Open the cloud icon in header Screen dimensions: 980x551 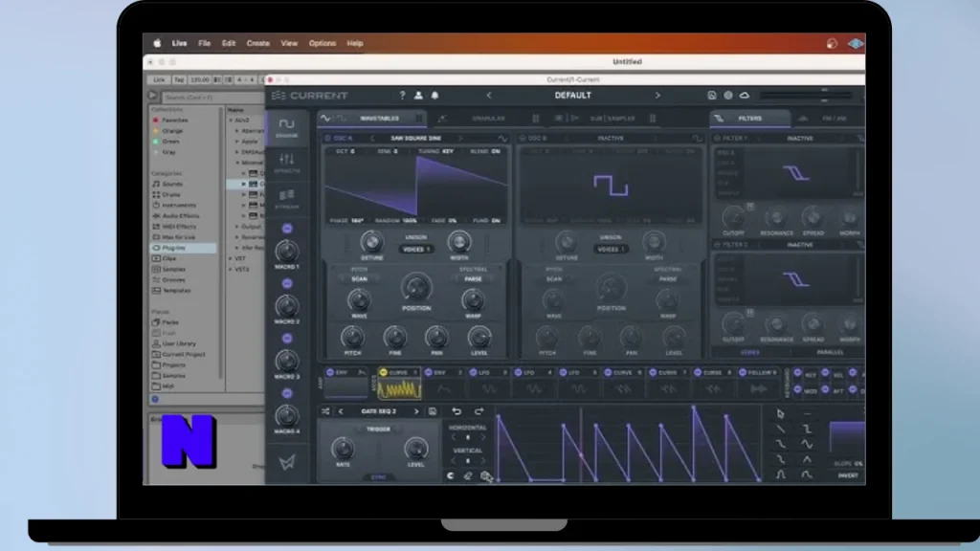click(x=745, y=95)
